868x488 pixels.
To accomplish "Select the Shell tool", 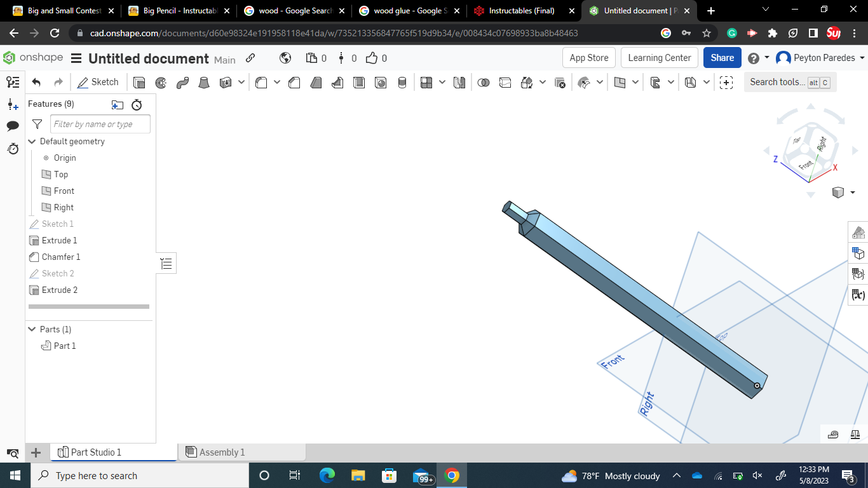I will click(359, 82).
